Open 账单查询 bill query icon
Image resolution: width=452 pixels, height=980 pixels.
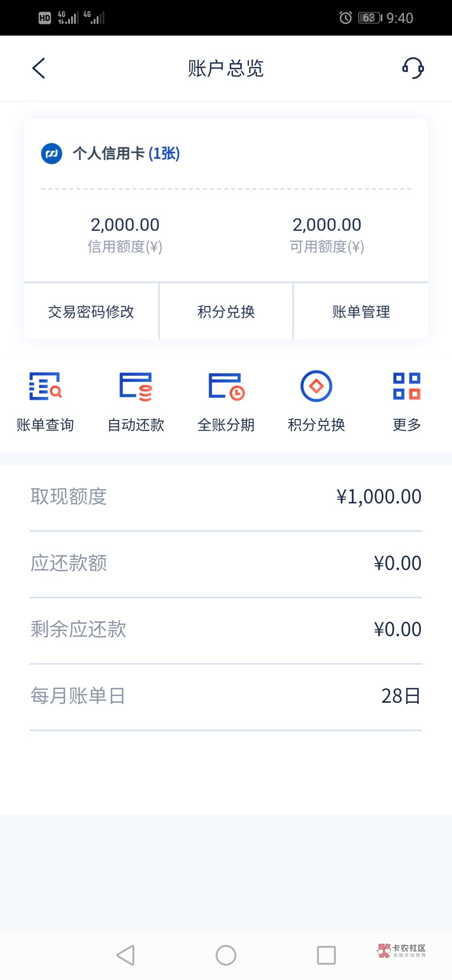[45, 386]
